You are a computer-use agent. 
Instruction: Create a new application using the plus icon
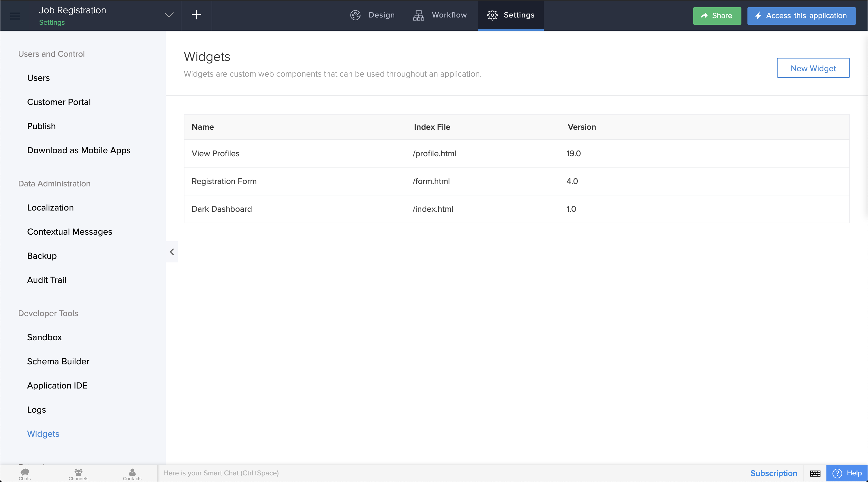pyautogui.click(x=196, y=15)
